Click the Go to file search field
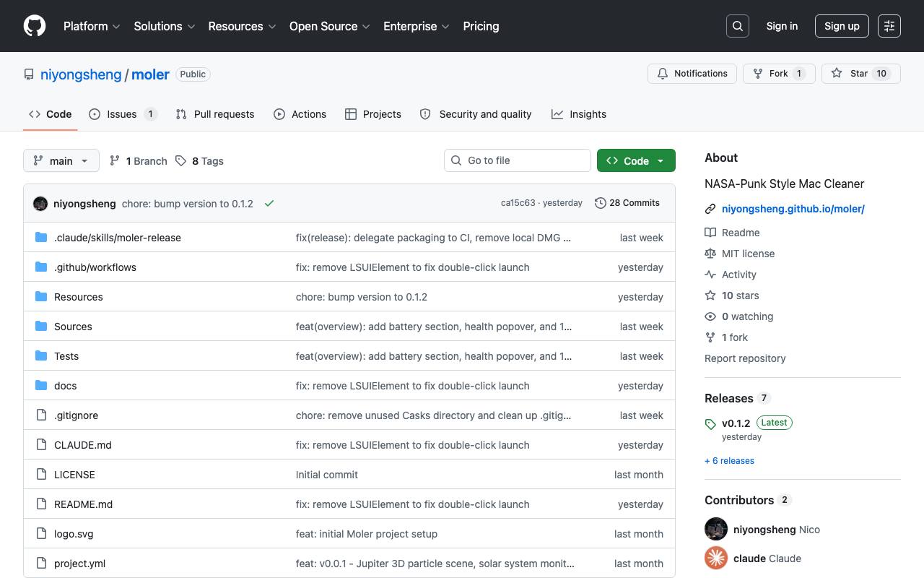This screenshot has width=924, height=578. tap(518, 160)
